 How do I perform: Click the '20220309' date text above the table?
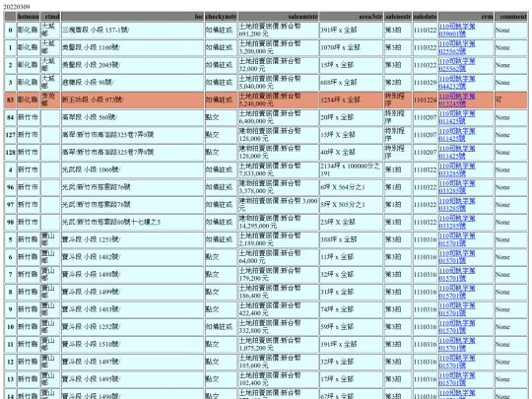[17, 7]
